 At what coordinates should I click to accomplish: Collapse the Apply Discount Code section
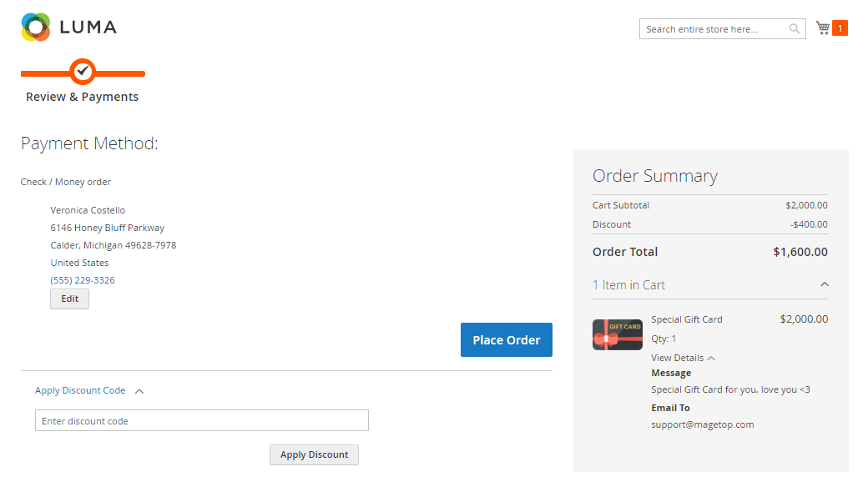(139, 390)
